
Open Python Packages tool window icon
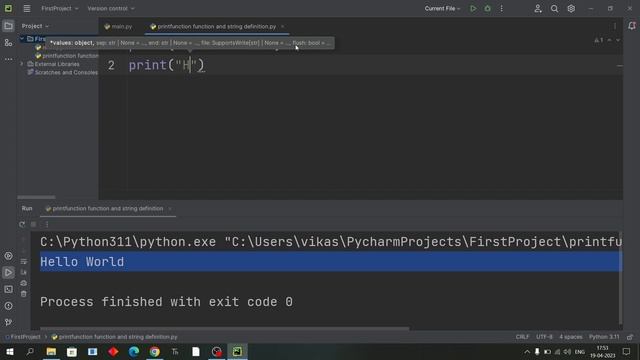(x=8, y=256)
